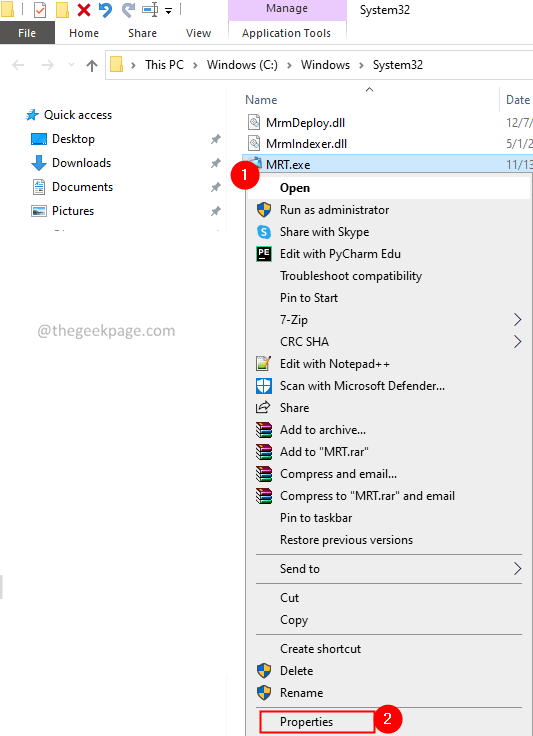Screen dimensions: 533x736
Task: Click the Microsoft Defender shield scan icon
Action: [x=264, y=386]
